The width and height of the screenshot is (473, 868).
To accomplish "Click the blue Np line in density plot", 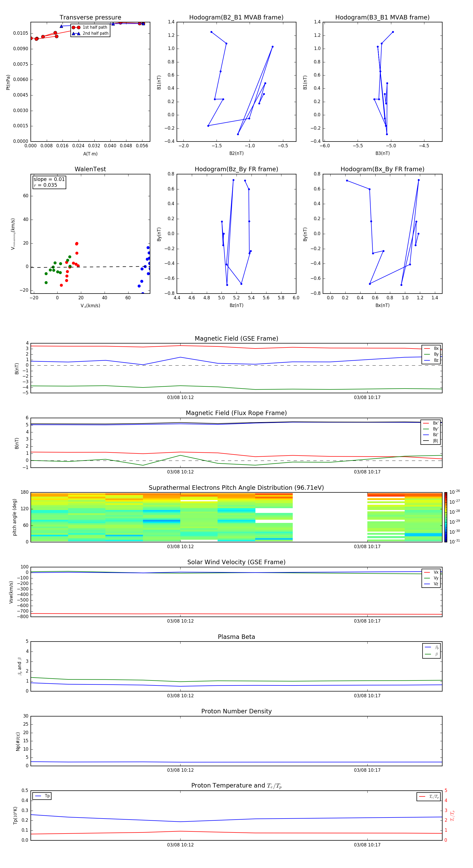I will click(x=236, y=762).
